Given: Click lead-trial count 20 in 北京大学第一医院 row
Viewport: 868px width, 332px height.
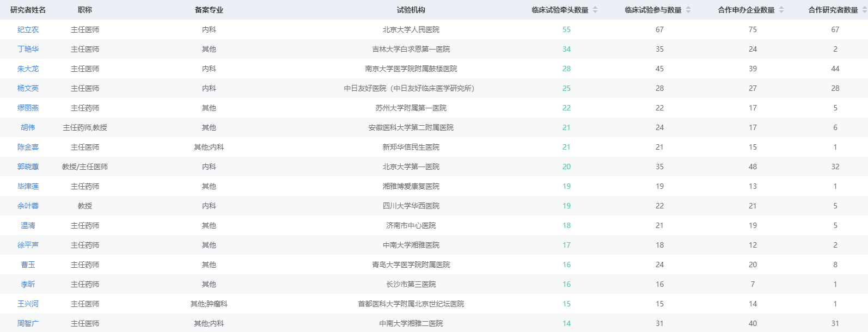Looking at the screenshot, I should 566,167.
